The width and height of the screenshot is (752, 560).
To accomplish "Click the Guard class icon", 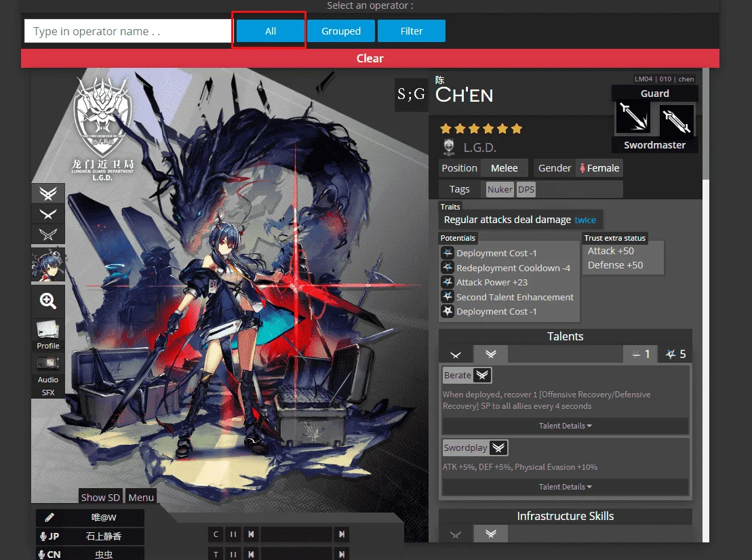I will pyautogui.click(x=633, y=118).
